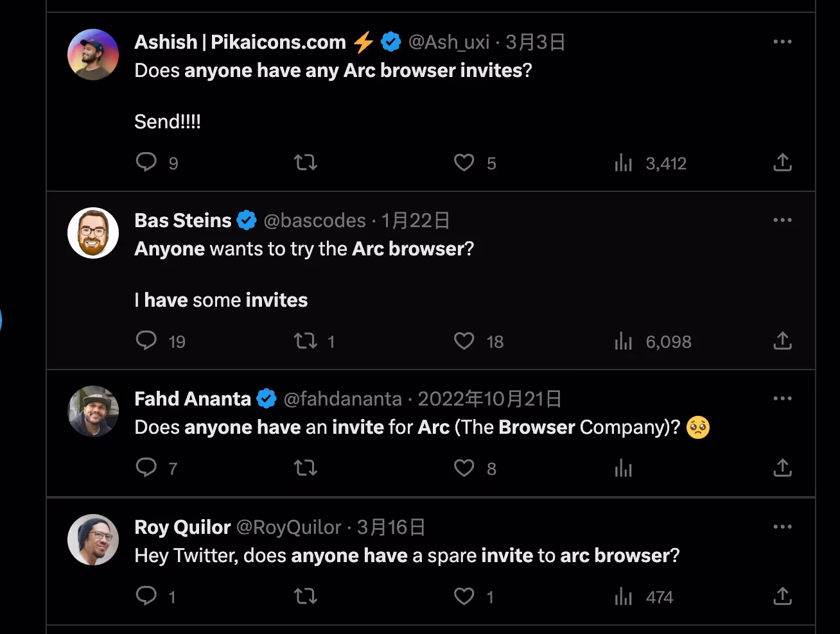
Task: Reply to Ashish's Arc browser invites tweet
Action: (146, 162)
